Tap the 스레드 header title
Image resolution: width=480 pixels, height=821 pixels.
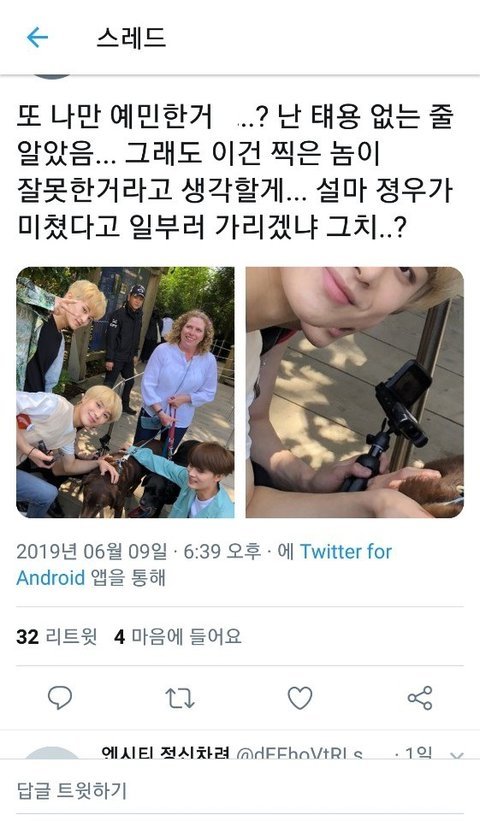tap(131, 38)
